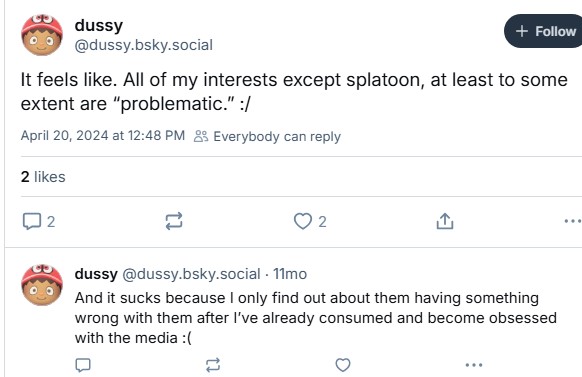The width and height of the screenshot is (582, 377).
Task: Click the reply text about consumed media
Action: [x=315, y=318]
